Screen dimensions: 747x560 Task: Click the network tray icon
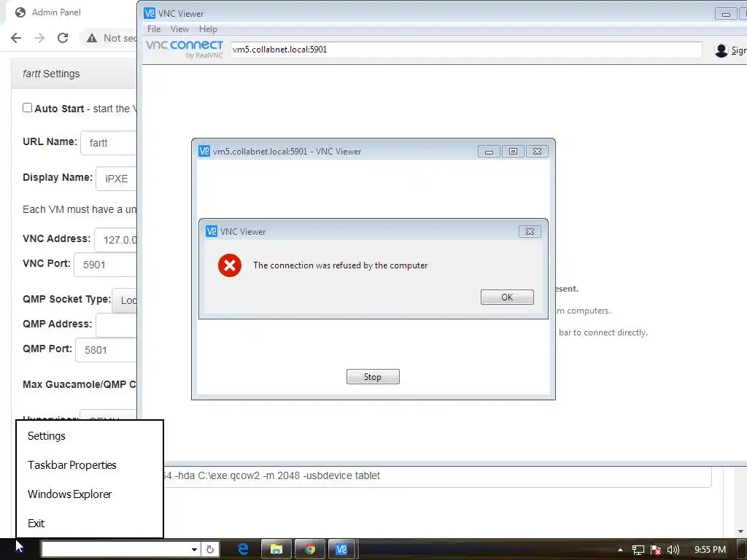638,550
